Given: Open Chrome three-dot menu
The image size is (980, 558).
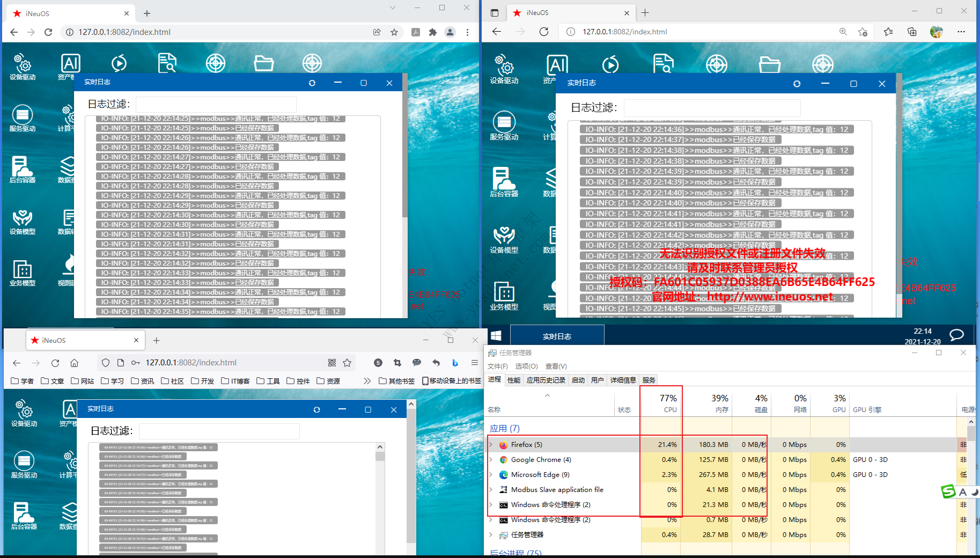Looking at the screenshot, I should pos(468,32).
